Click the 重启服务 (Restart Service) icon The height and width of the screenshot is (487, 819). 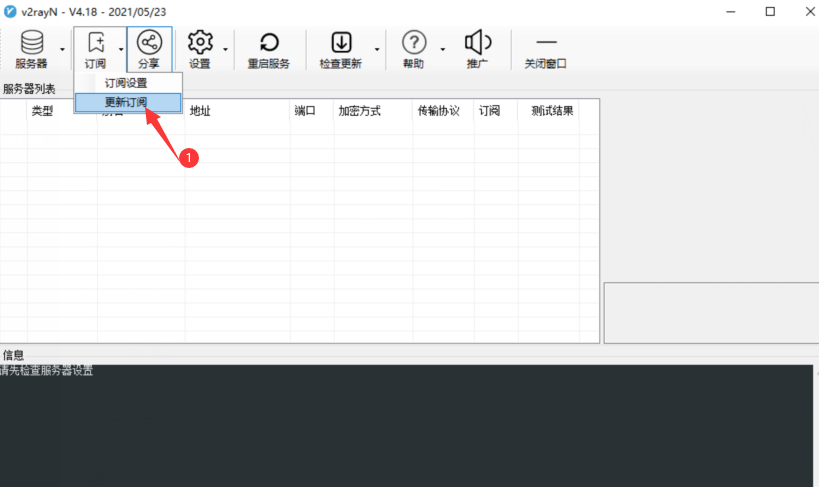269,48
